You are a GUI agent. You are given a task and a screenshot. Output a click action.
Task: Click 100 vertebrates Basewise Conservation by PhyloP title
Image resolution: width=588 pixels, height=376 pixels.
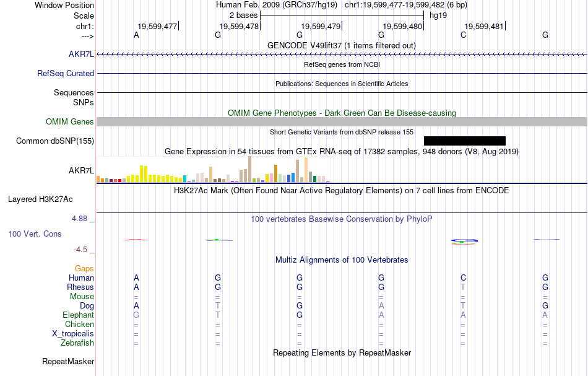coord(342,219)
